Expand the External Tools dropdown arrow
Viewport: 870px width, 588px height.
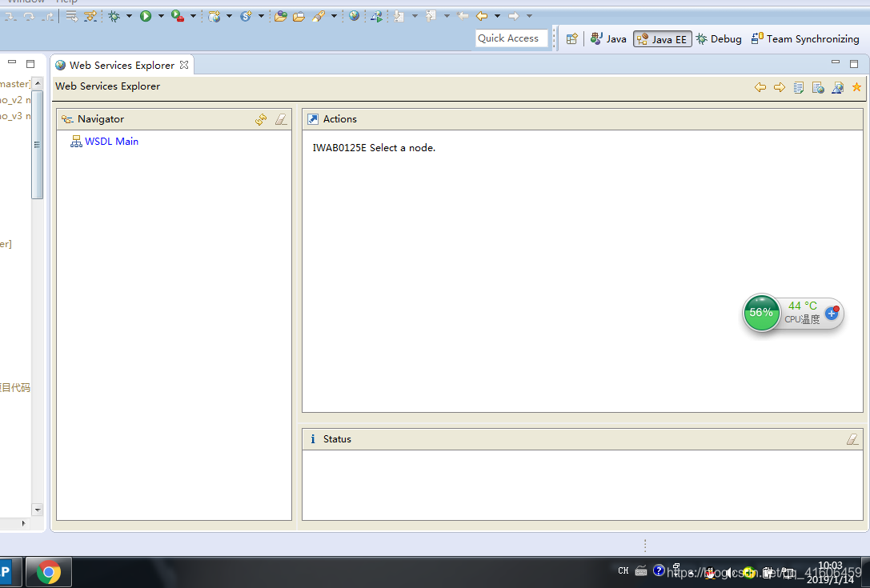[193, 16]
